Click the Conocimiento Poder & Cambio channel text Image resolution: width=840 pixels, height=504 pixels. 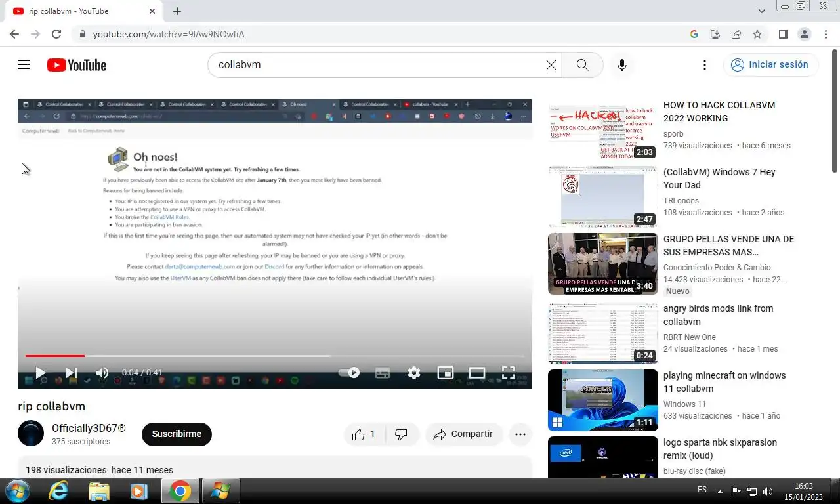[x=717, y=268]
